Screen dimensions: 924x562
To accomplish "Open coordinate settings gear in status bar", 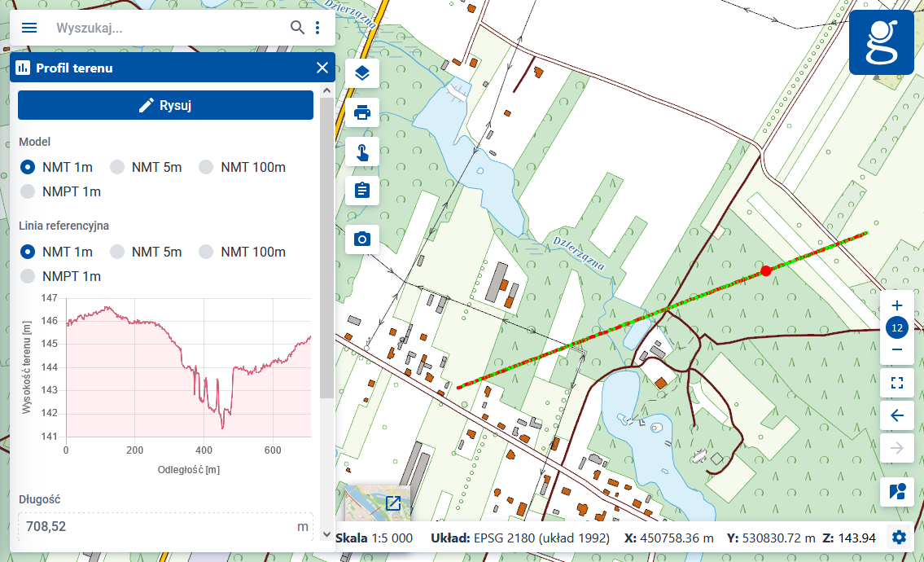I will pyautogui.click(x=899, y=538).
